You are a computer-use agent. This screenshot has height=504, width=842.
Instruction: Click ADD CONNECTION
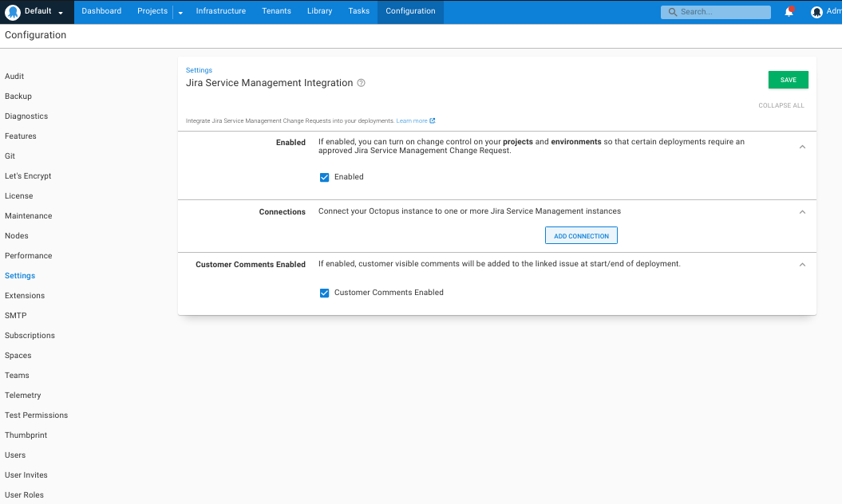pyautogui.click(x=581, y=235)
